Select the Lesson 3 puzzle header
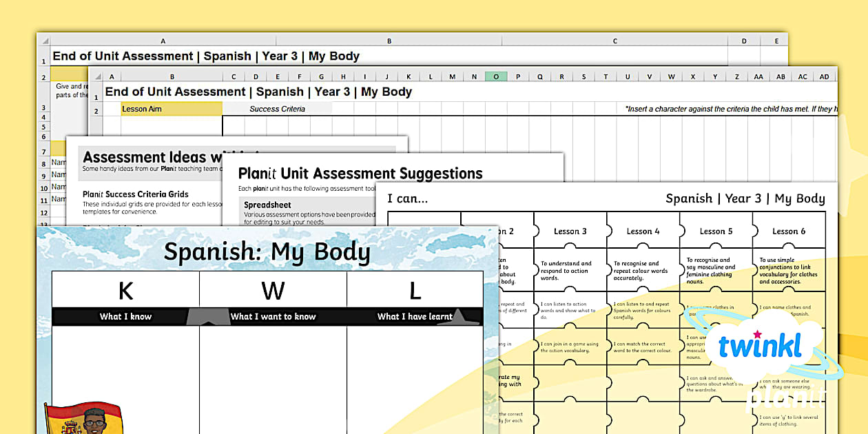Screen dimensions: 868x434 (570, 231)
